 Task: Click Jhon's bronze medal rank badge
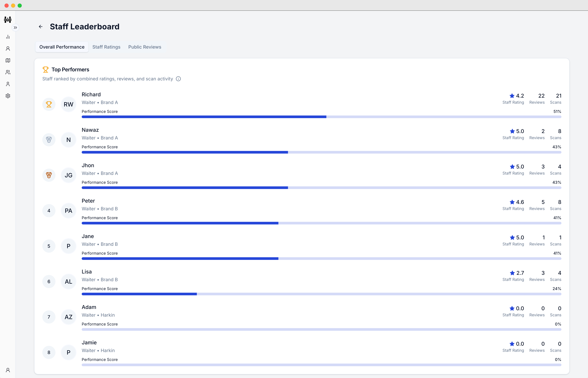tap(49, 175)
